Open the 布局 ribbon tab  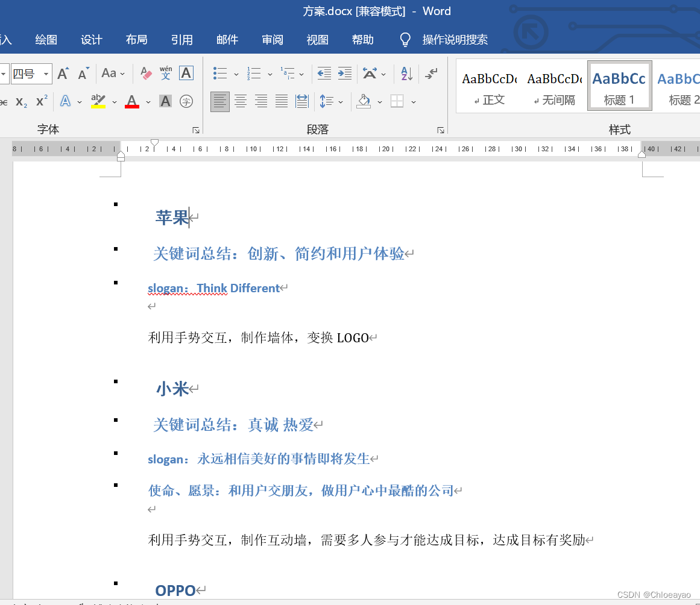pos(137,40)
